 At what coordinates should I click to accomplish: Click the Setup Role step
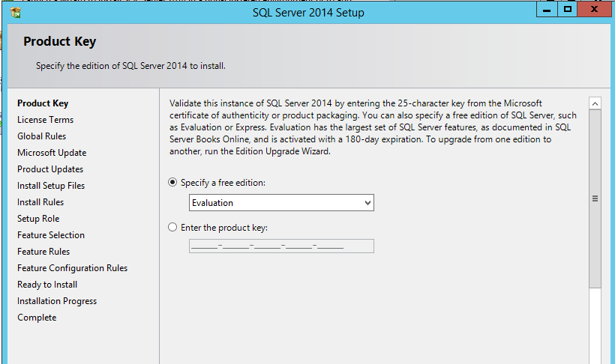tap(38, 218)
